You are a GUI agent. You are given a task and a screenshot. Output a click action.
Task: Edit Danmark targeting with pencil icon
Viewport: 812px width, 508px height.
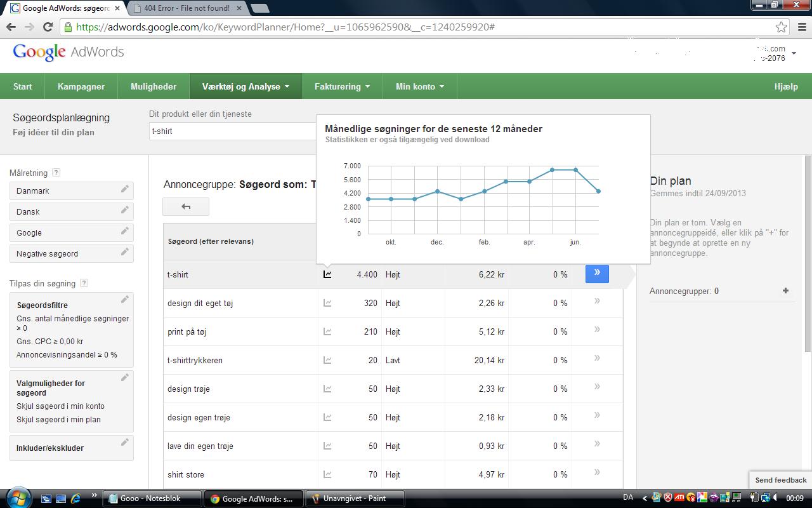[125, 189]
